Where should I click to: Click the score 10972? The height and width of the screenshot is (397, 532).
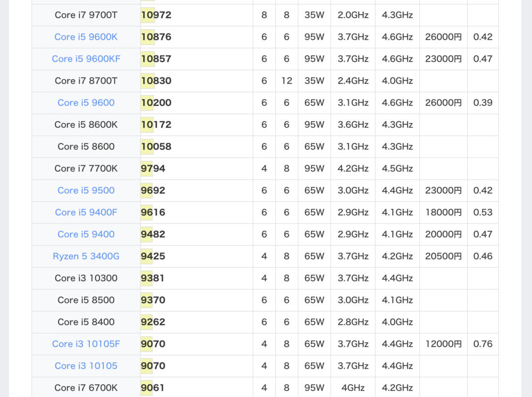pos(156,15)
